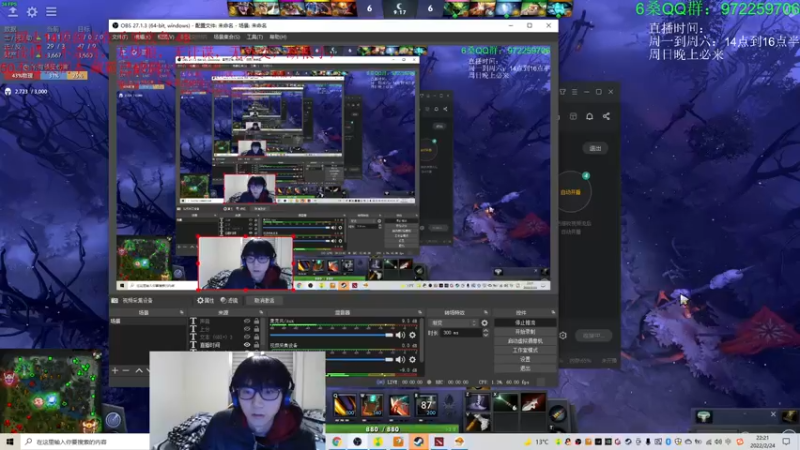The height and width of the screenshot is (450, 800).
Task: Pop out the Scene Transitions dock header icon
Action: tap(485, 312)
